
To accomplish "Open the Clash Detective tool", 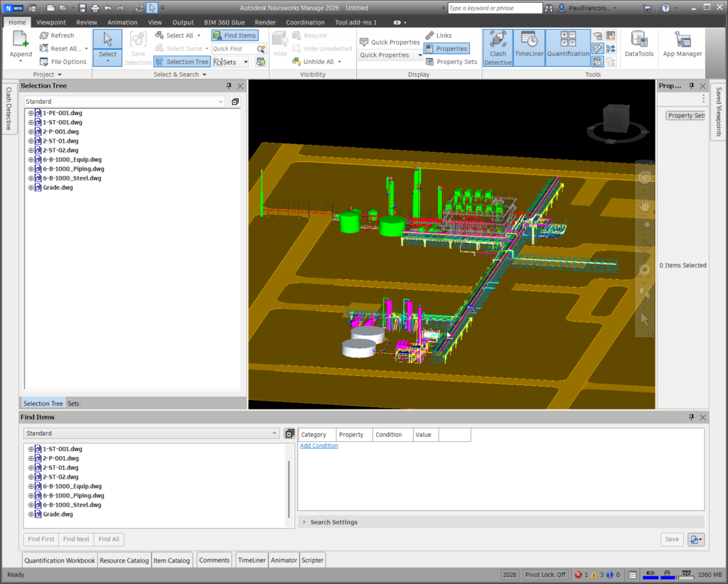I will click(498, 48).
